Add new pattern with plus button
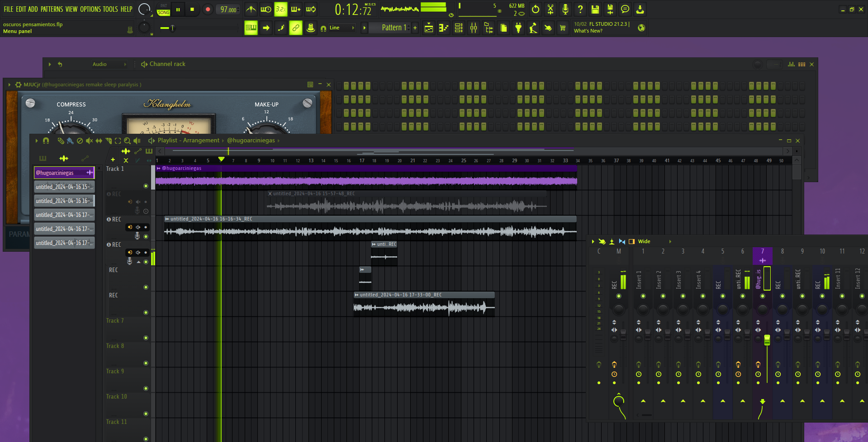The height and width of the screenshot is (442, 868). [415, 28]
